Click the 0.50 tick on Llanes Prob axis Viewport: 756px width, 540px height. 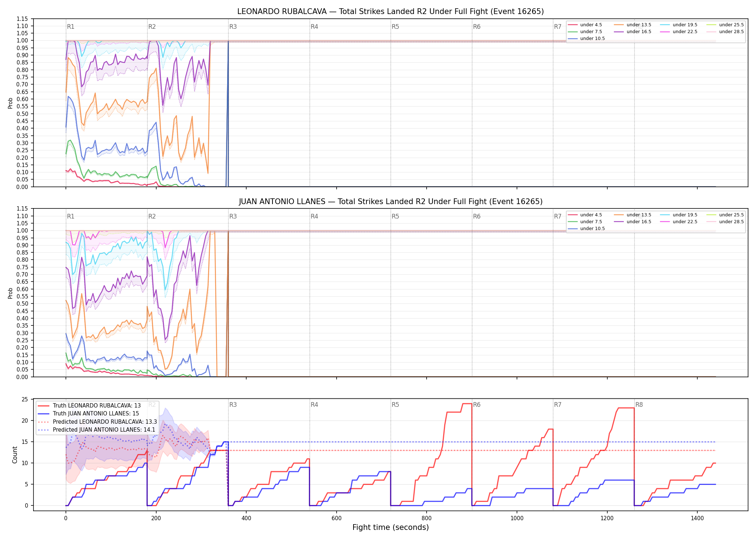pyautogui.click(x=22, y=303)
